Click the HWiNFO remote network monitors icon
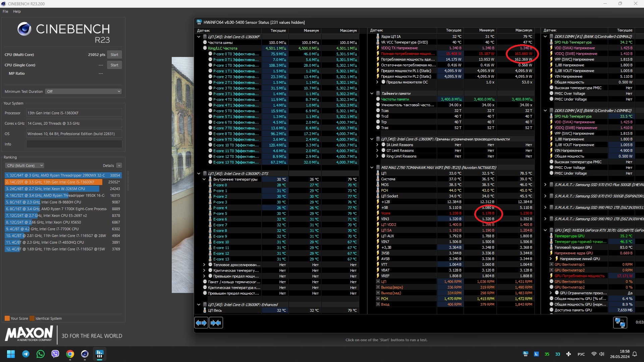The image size is (644, 362). [620, 323]
